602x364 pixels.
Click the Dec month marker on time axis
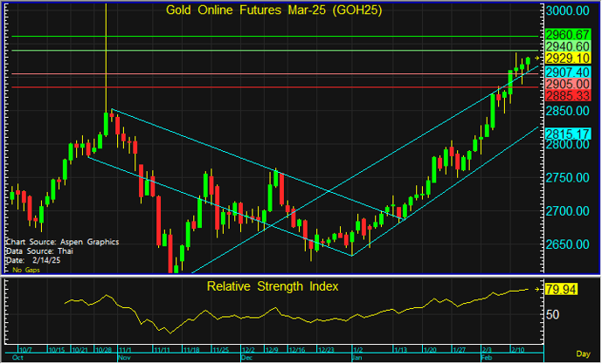tap(246, 359)
